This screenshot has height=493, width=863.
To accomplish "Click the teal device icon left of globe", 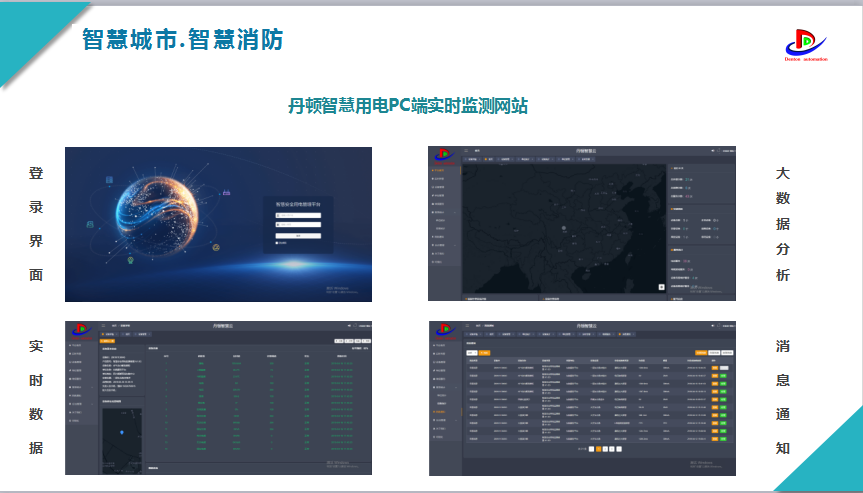I will pos(90,224).
